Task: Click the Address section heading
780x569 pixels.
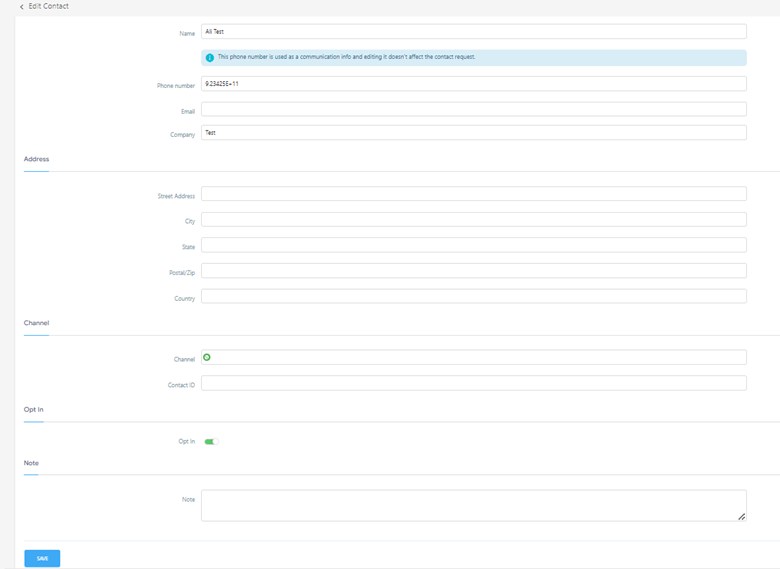Action: [x=36, y=159]
